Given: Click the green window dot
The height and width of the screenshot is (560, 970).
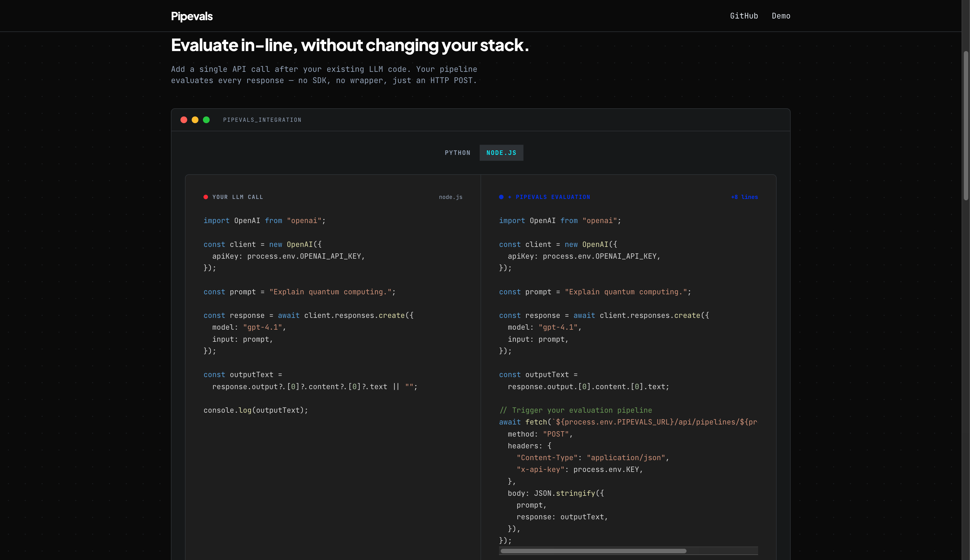Looking at the screenshot, I should coord(206,120).
